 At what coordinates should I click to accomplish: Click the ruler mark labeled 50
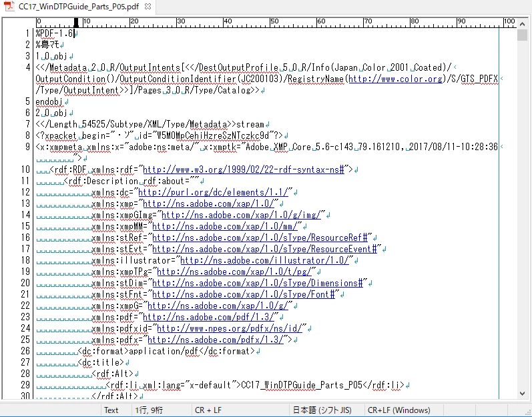point(274,21)
